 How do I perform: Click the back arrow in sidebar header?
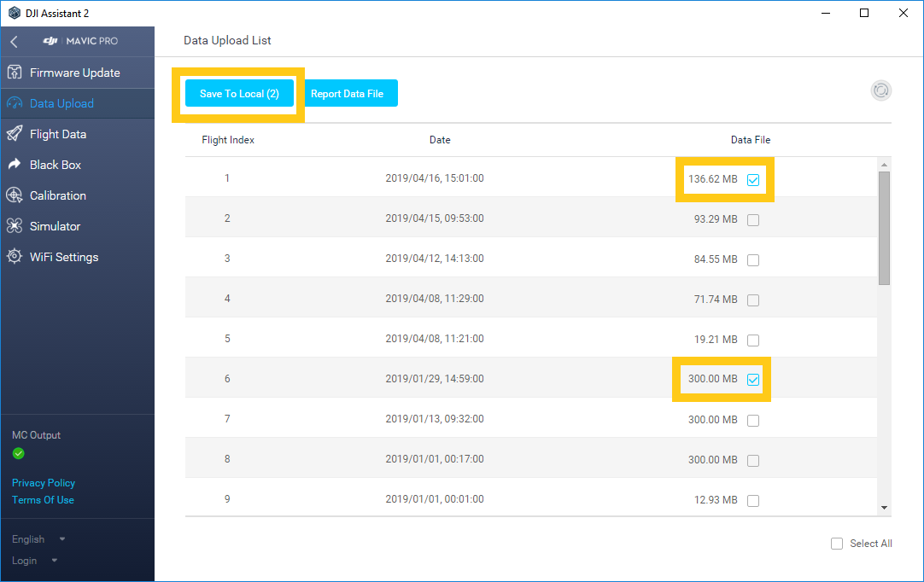15,41
